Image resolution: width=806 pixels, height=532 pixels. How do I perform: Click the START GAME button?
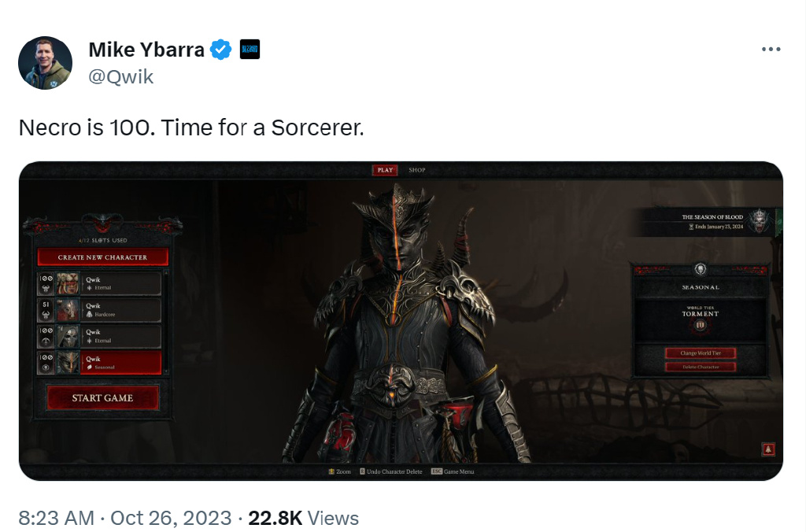102,398
